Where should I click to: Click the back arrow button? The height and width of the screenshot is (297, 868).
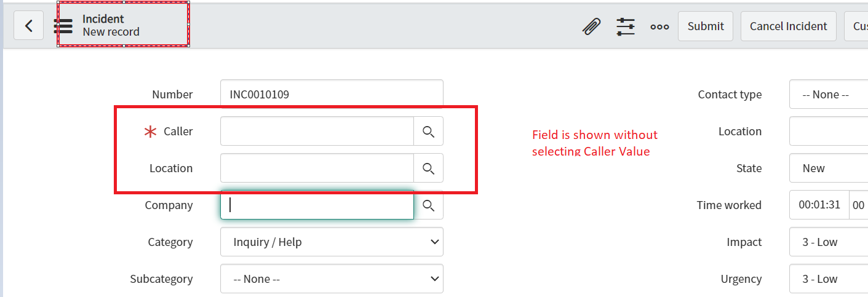[x=28, y=26]
